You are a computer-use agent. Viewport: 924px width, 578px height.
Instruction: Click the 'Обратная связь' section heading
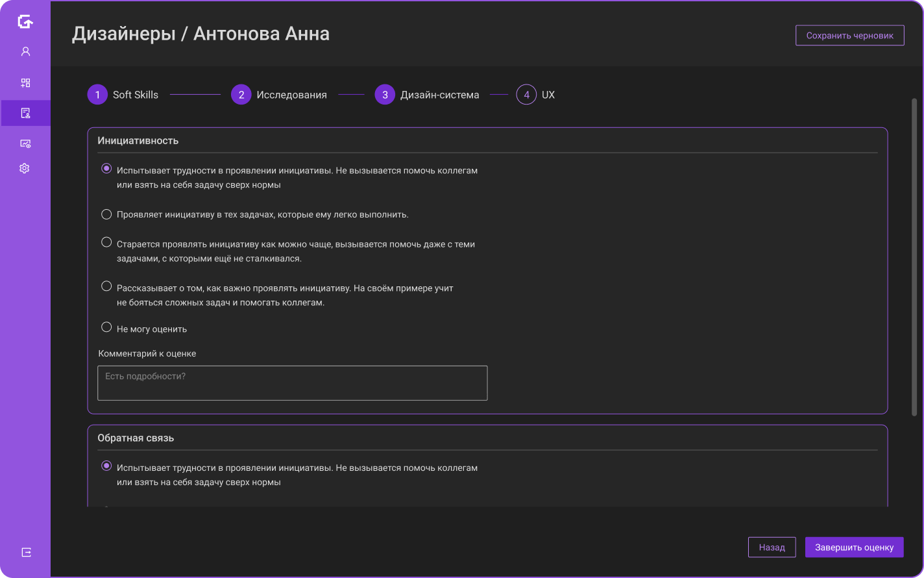click(x=136, y=438)
